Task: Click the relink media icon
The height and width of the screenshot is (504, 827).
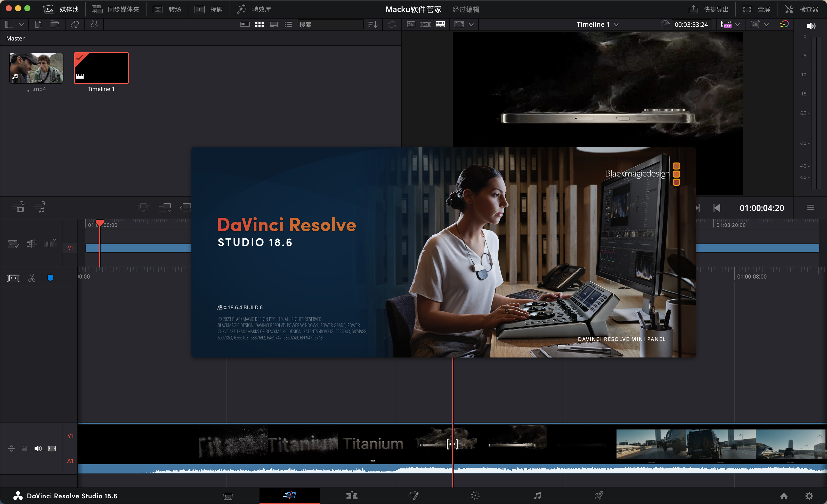Action: [x=94, y=24]
